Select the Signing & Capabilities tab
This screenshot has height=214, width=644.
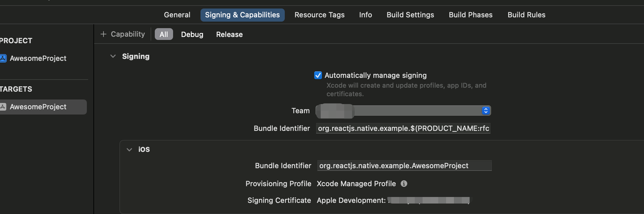[x=242, y=15]
